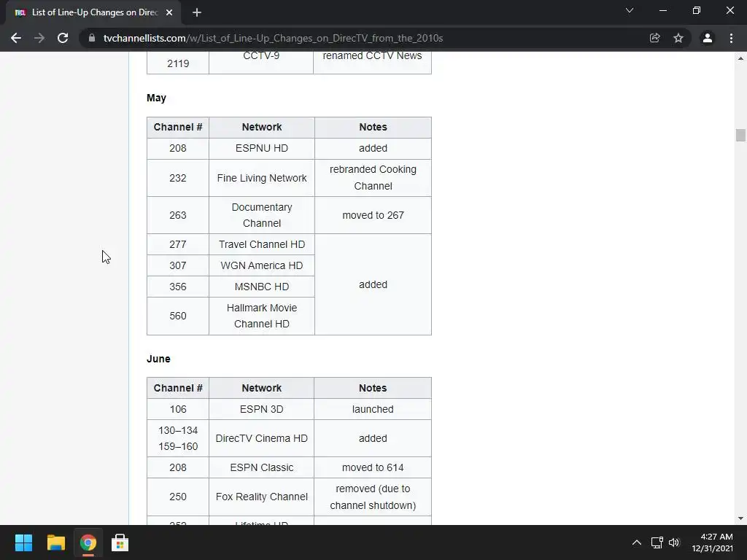Bookmark this page with star
This screenshot has height=560, width=747.
(x=678, y=38)
